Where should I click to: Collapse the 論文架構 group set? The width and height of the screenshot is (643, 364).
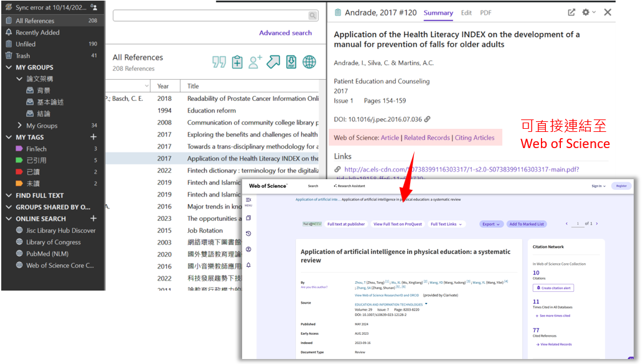tap(19, 78)
